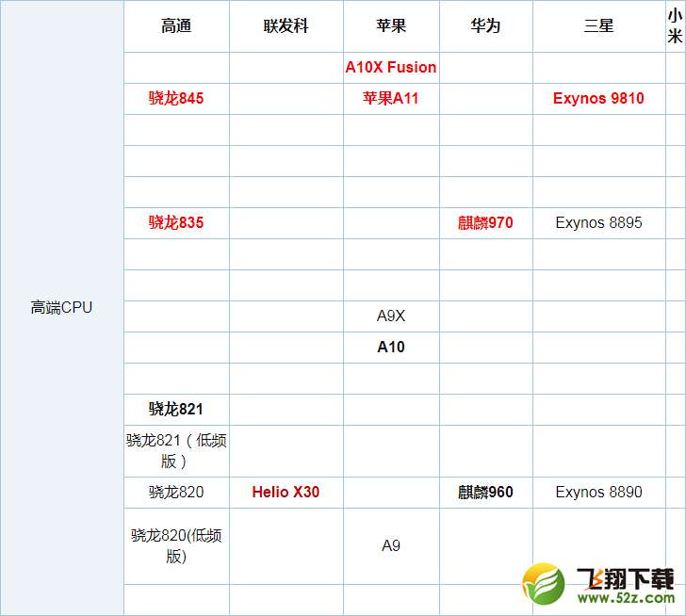This screenshot has width=686, height=616.
Task: Click the Exynos 9810 cell
Action: click(x=598, y=98)
